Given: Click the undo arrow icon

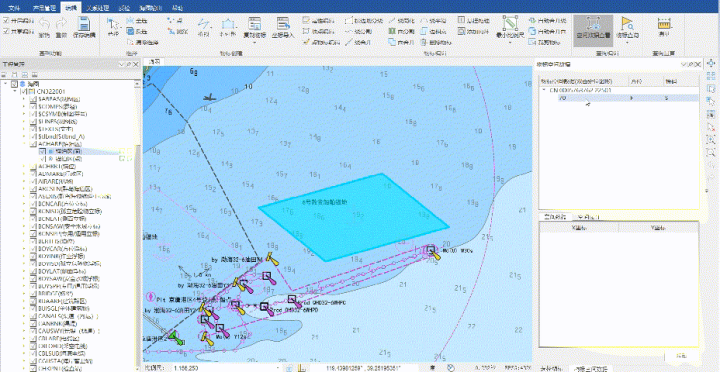Looking at the screenshot, I should [44, 23].
